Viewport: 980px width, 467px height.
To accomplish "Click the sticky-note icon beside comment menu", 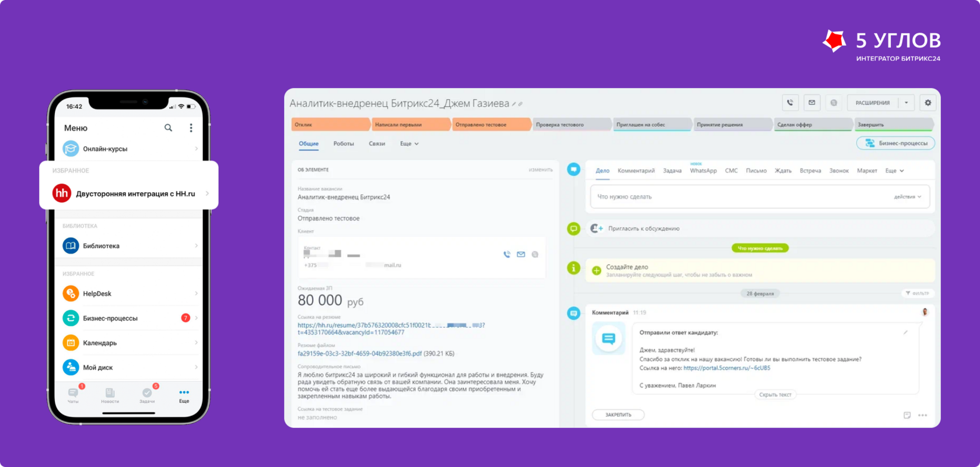I will 907,415.
